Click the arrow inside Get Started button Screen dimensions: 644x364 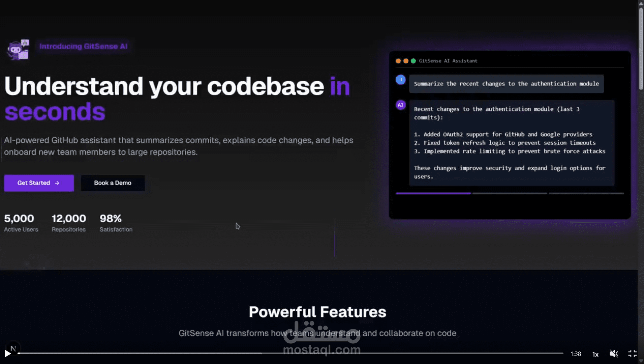[x=57, y=183]
